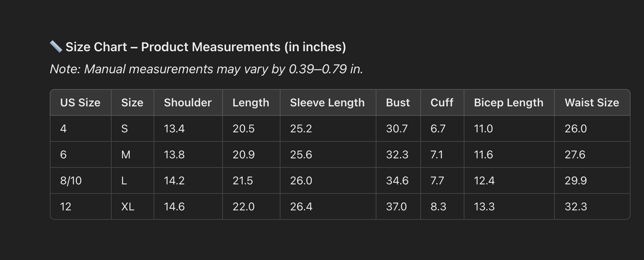
Task: Click the ruler icon beside Size Chart
Action: point(56,46)
